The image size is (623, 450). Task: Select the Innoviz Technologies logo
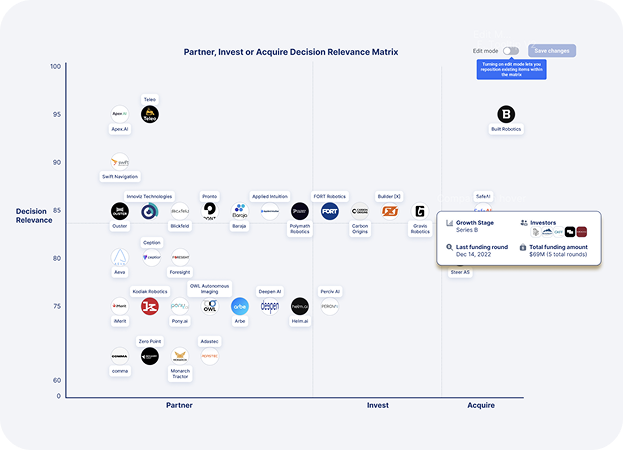[150, 211]
